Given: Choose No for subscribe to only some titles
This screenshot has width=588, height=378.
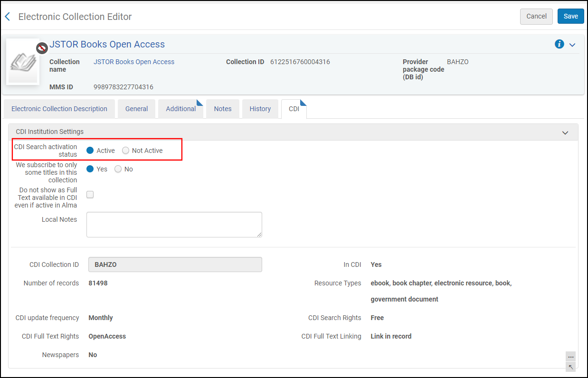Looking at the screenshot, I should pos(118,169).
